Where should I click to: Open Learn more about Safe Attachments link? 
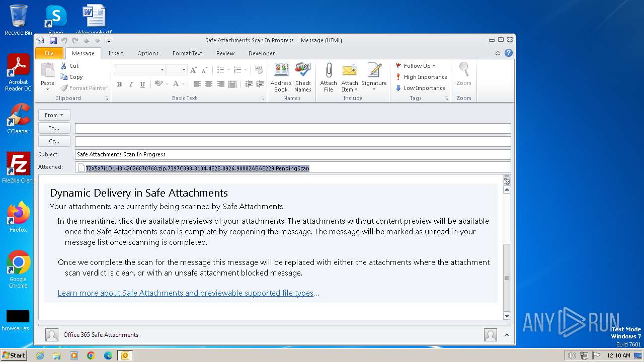pos(186,293)
